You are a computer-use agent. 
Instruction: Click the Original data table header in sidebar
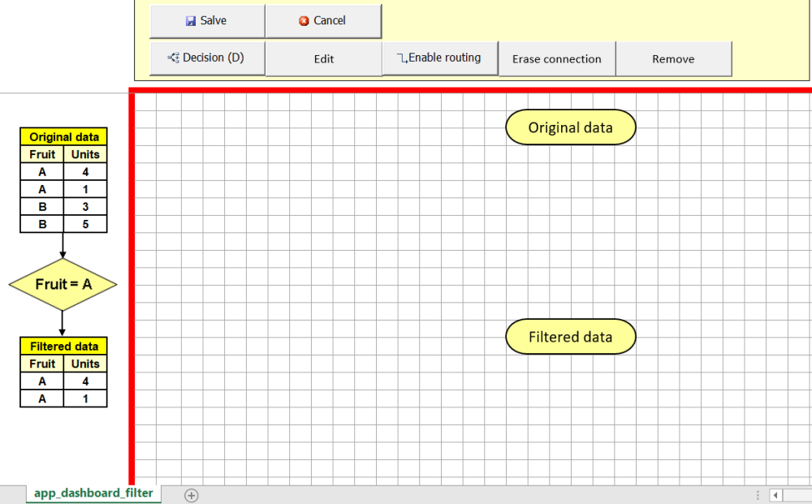tap(63, 136)
